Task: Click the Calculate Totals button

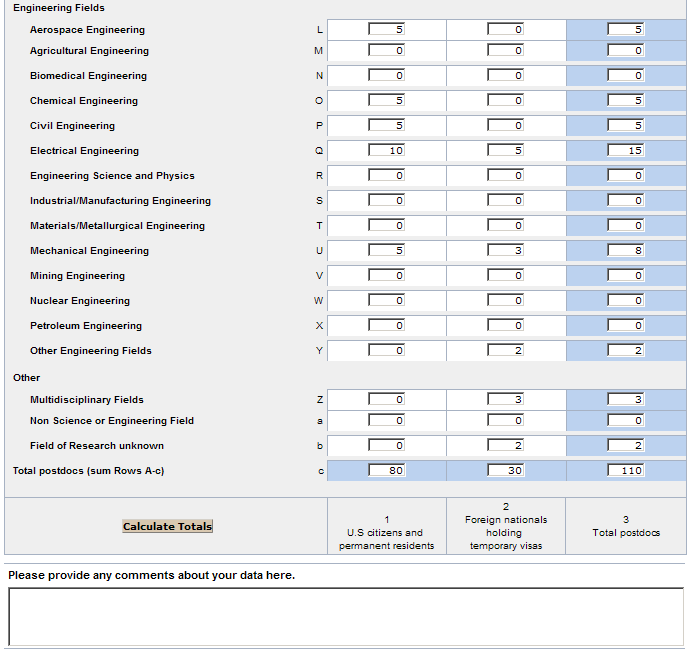Action: pyautogui.click(x=167, y=526)
